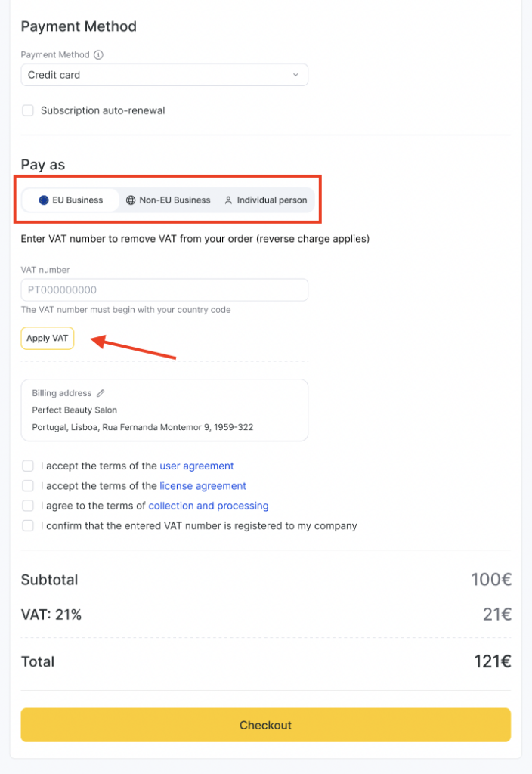The height and width of the screenshot is (774, 532).
Task: Click the yellow Checkout button
Action: click(x=265, y=725)
